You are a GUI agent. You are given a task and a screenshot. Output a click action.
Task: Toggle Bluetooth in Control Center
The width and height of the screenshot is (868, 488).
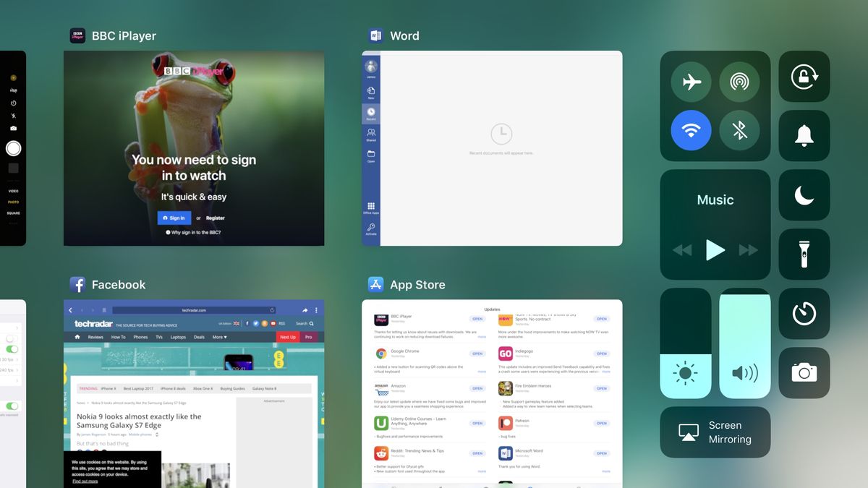pyautogui.click(x=739, y=130)
